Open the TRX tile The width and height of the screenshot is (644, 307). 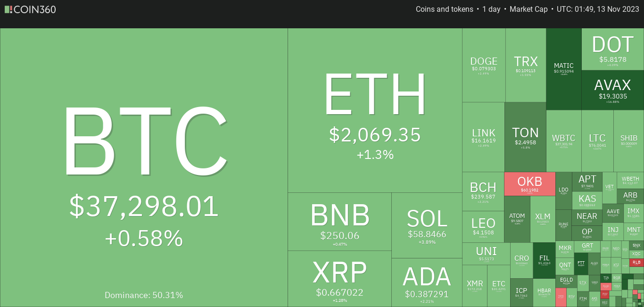click(x=526, y=65)
